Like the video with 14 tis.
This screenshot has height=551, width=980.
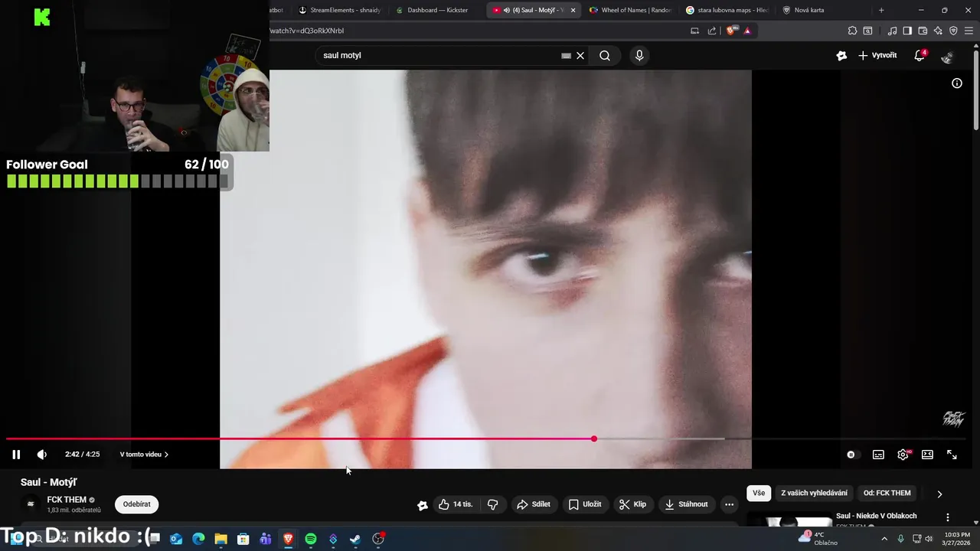click(x=456, y=504)
